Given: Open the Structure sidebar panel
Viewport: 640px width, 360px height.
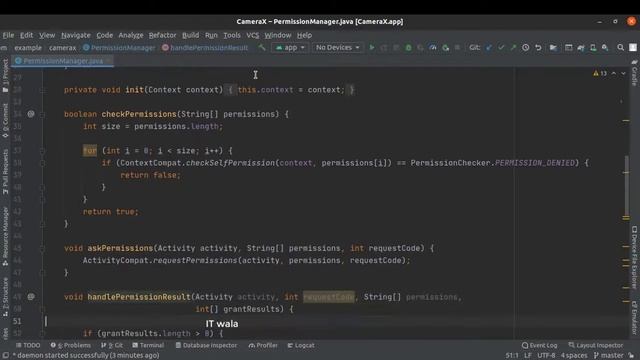Looking at the screenshot, I should point(5,297).
